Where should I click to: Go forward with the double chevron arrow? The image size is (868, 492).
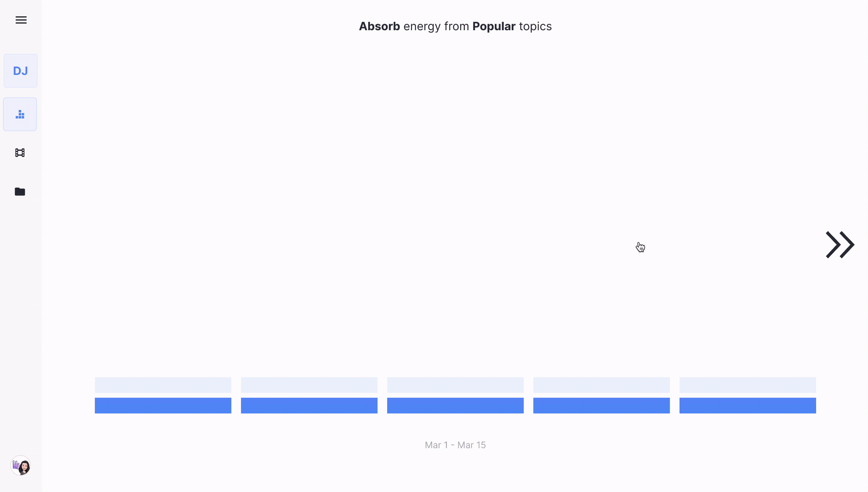tap(840, 245)
